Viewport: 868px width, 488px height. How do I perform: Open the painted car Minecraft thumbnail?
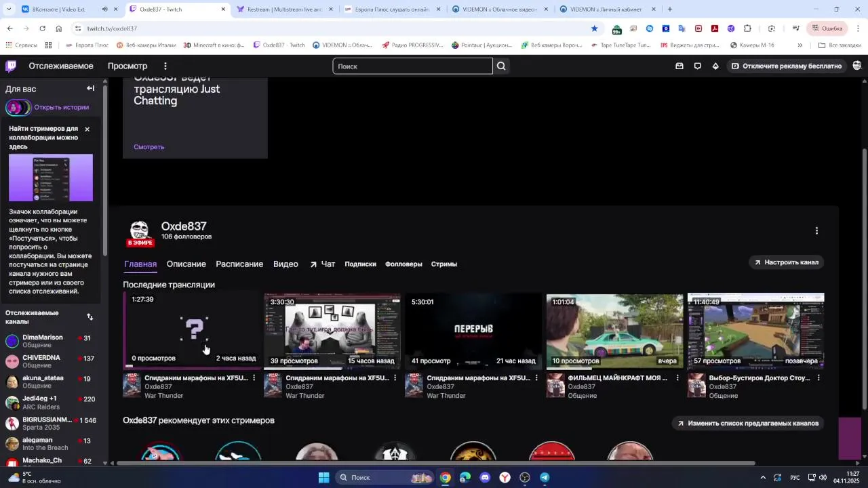point(614,331)
